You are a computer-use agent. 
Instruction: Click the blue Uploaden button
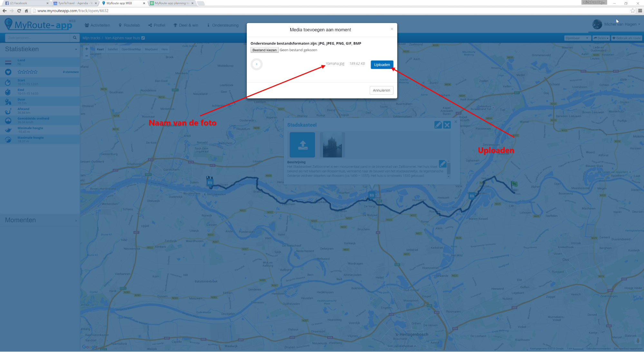pos(382,65)
